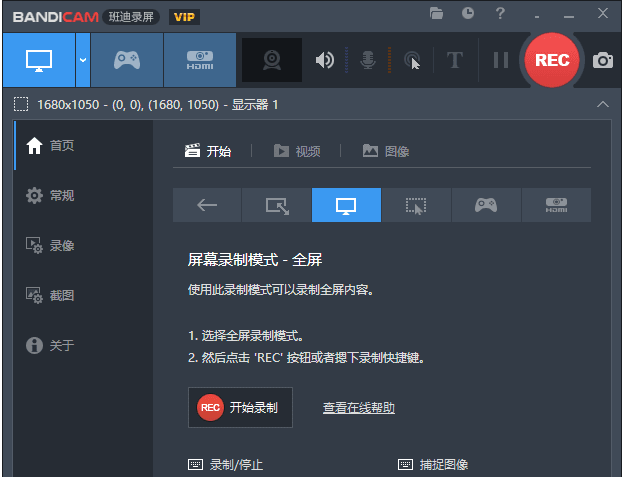Select screen recording mode in top toolbar
The image size is (622, 477).
(39, 60)
